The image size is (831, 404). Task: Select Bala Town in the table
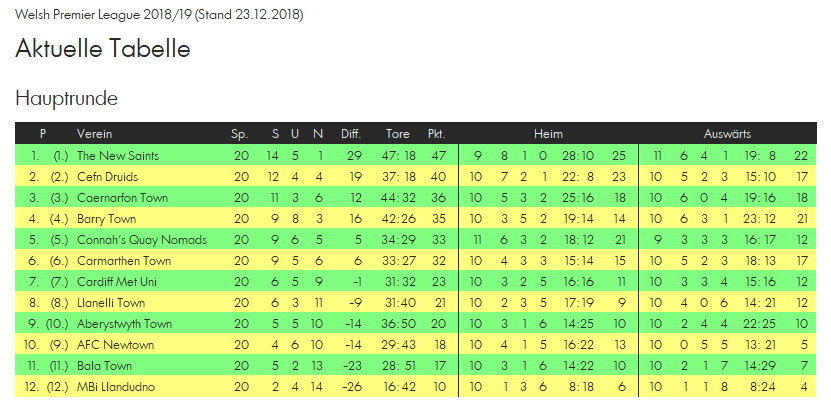pyautogui.click(x=104, y=366)
